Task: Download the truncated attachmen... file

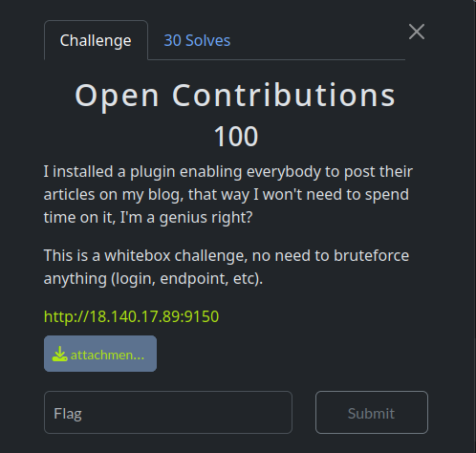Action: click(x=100, y=354)
